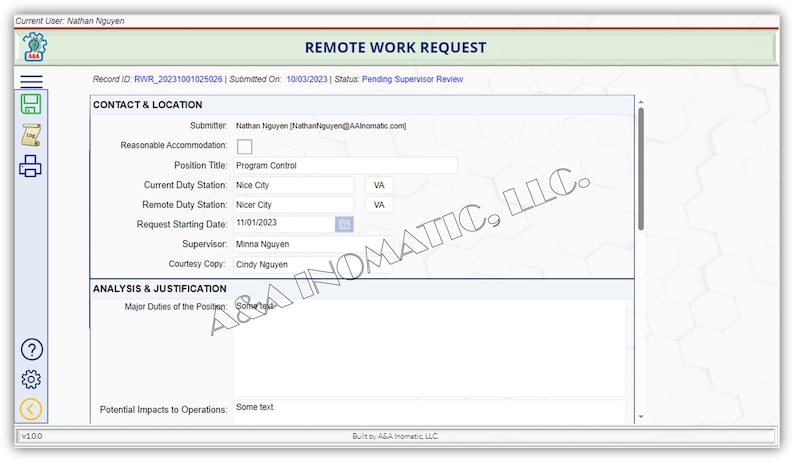This screenshot has width=794, height=462.
Task: Click the A&A logo in header
Action: pyautogui.click(x=34, y=47)
